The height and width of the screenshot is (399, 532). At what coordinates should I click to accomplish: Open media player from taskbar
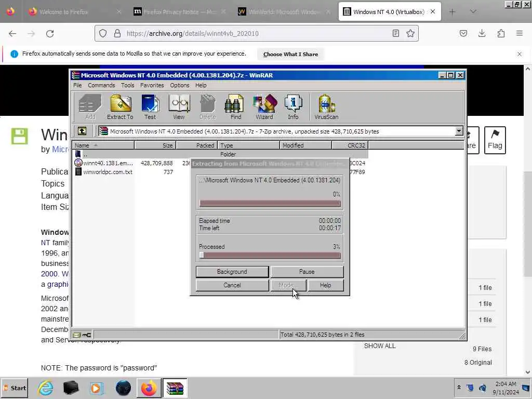(96, 388)
